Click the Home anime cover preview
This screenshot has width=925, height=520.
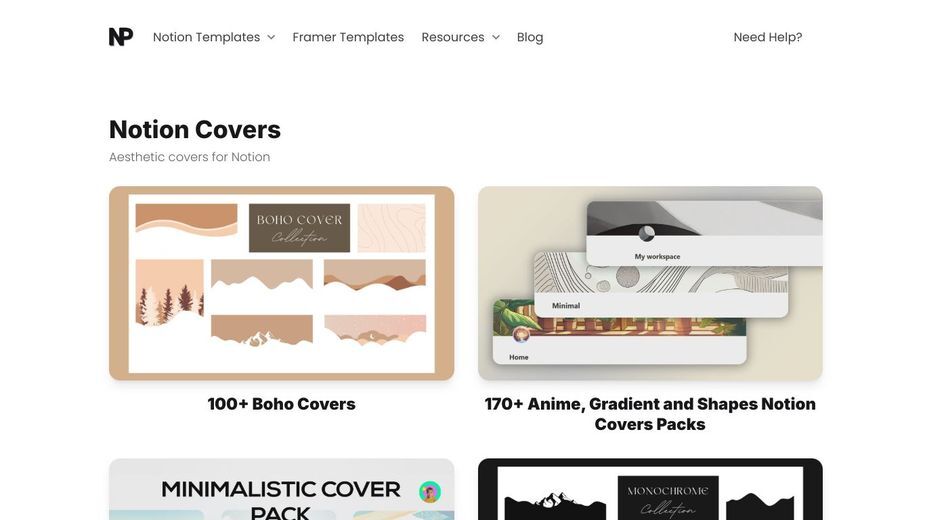point(619,332)
